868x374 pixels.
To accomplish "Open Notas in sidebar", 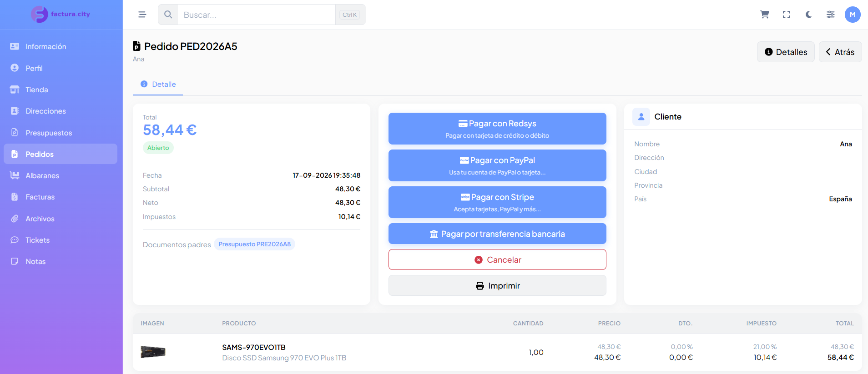I will tap(61, 261).
